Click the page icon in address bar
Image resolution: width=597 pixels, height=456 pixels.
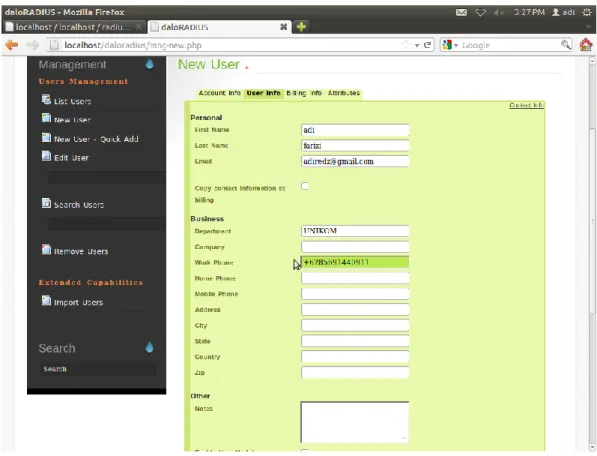pyautogui.click(x=54, y=45)
